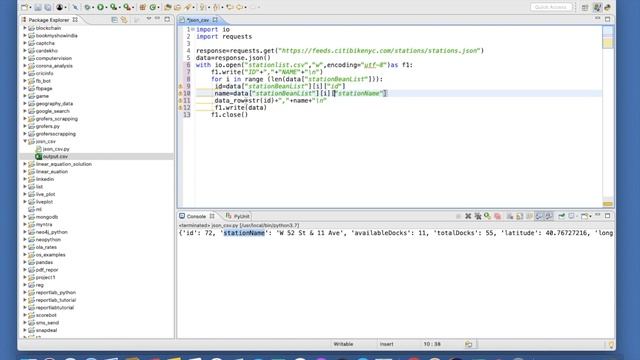Close the *json_csv editor tab
Image resolution: width=640 pixels, height=360 pixels.
215,20
